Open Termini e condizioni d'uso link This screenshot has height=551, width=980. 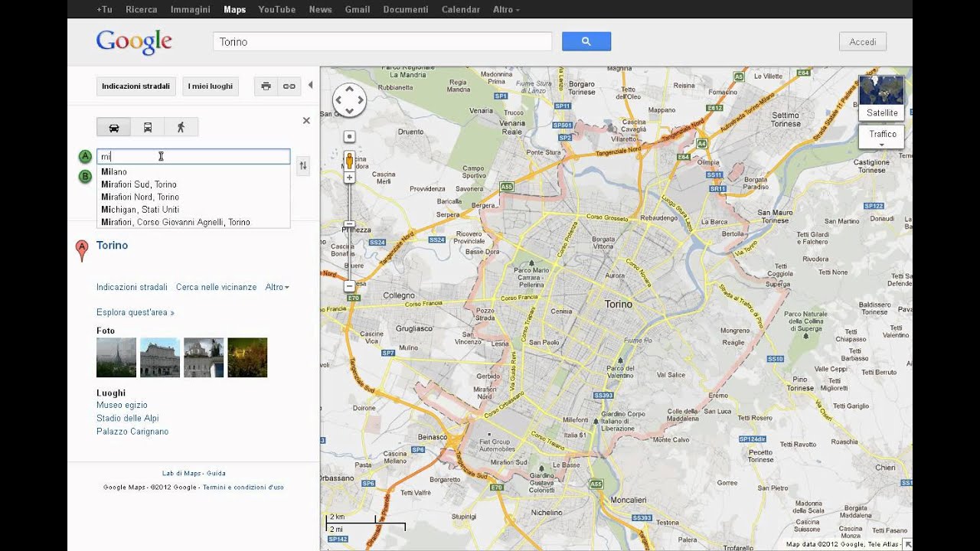coord(243,487)
